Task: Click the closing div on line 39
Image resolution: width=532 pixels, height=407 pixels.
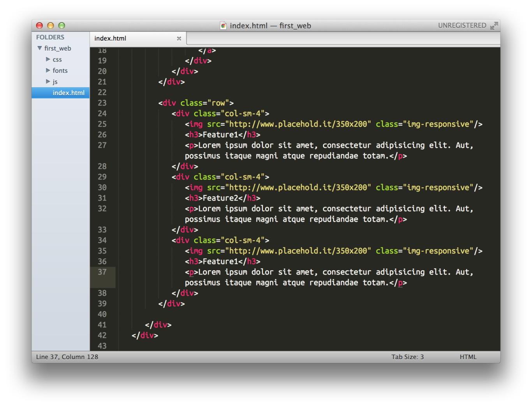Action: pyautogui.click(x=172, y=304)
